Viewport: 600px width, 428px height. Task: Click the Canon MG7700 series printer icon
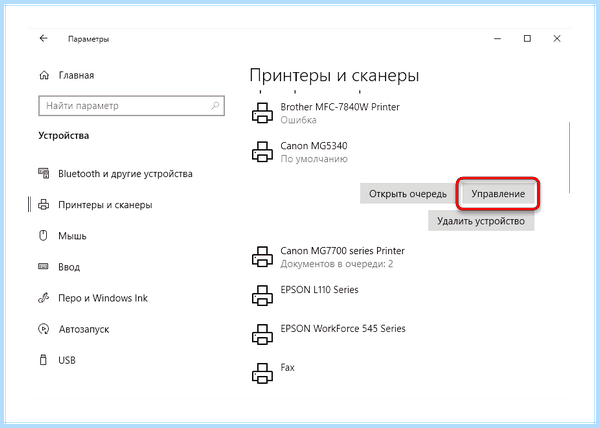[x=262, y=256]
